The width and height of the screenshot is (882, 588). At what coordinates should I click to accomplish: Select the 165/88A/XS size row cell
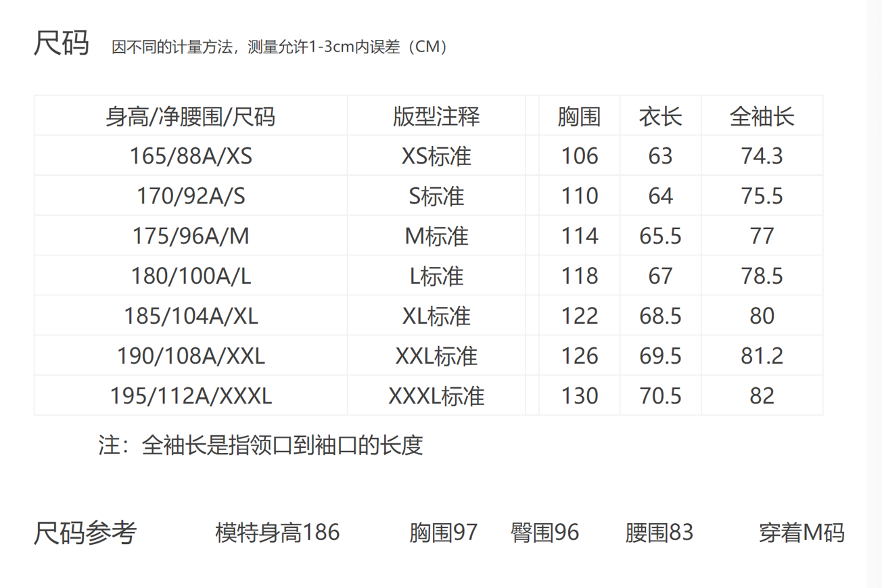[190, 157]
